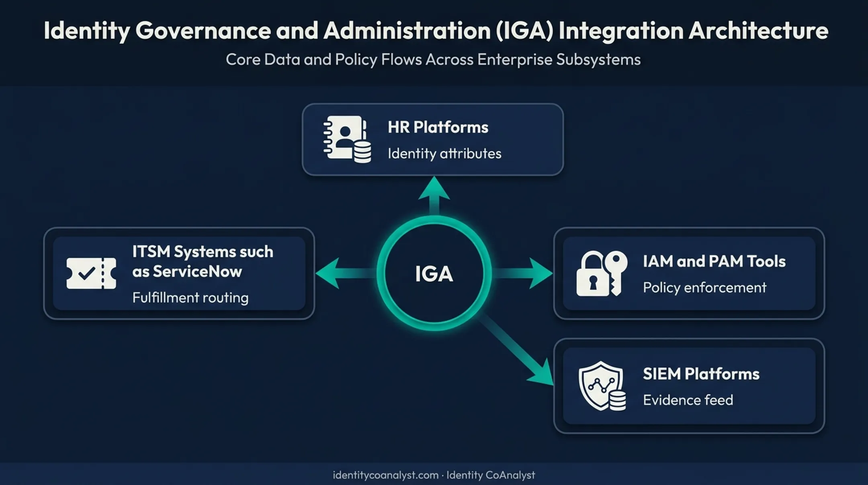Click the 'Identity attributes' text

pos(444,153)
